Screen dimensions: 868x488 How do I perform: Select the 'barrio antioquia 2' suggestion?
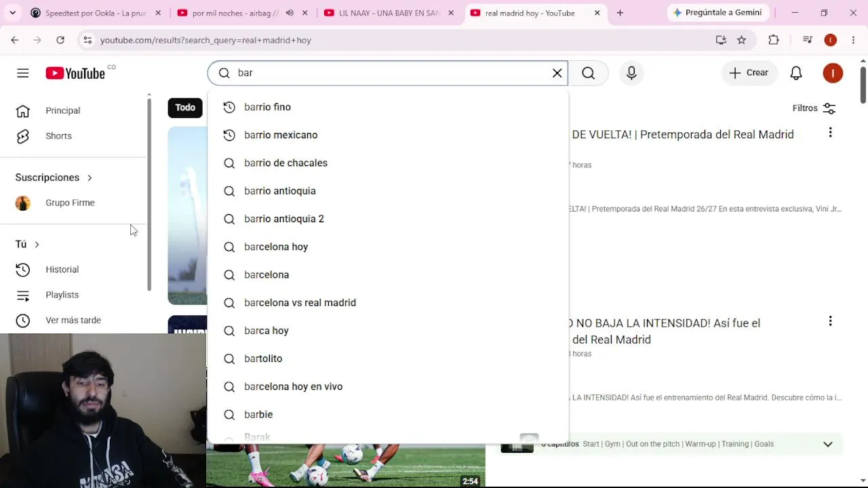[388, 219]
